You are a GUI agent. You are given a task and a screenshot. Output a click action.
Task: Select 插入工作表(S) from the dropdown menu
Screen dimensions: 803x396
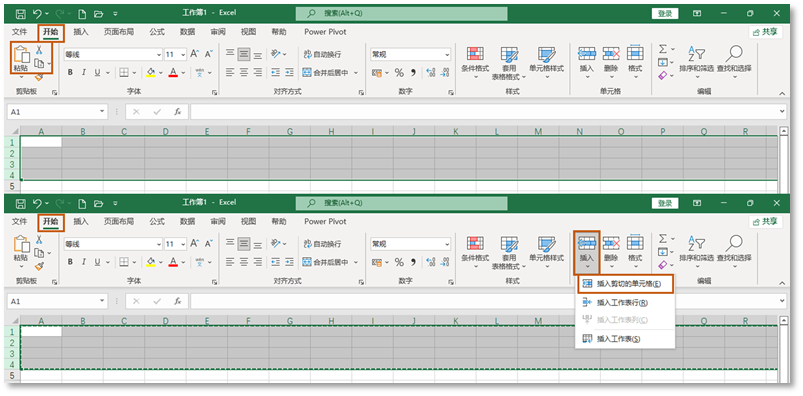click(624, 339)
